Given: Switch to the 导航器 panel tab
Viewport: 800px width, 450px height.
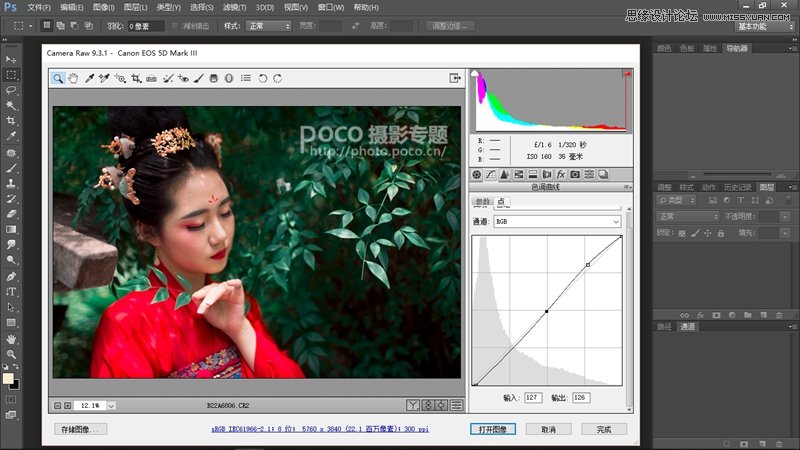Looking at the screenshot, I should pos(737,48).
